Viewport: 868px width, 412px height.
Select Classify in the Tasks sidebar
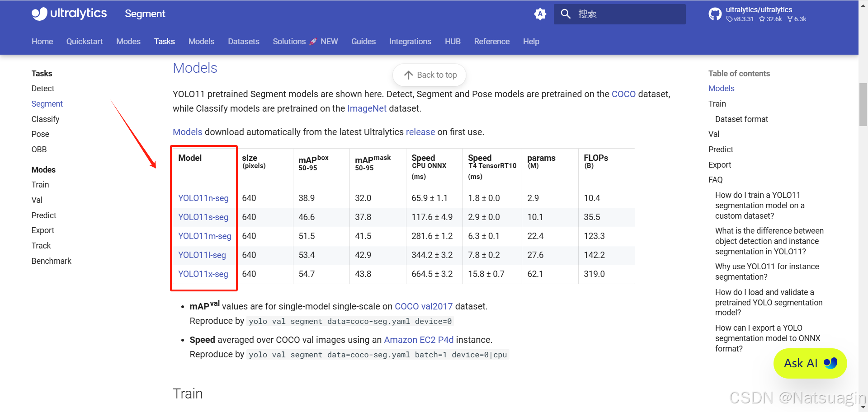click(x=45, y=119)
